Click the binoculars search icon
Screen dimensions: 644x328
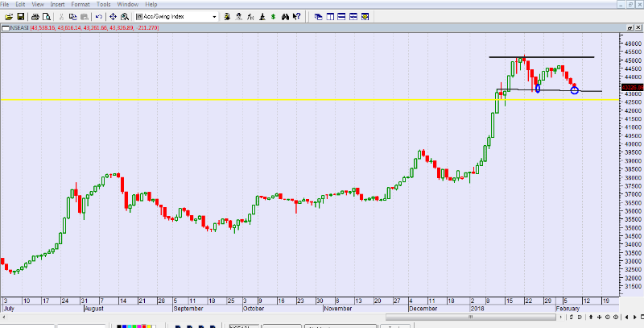pyautogui.click(x=286, y=17)
